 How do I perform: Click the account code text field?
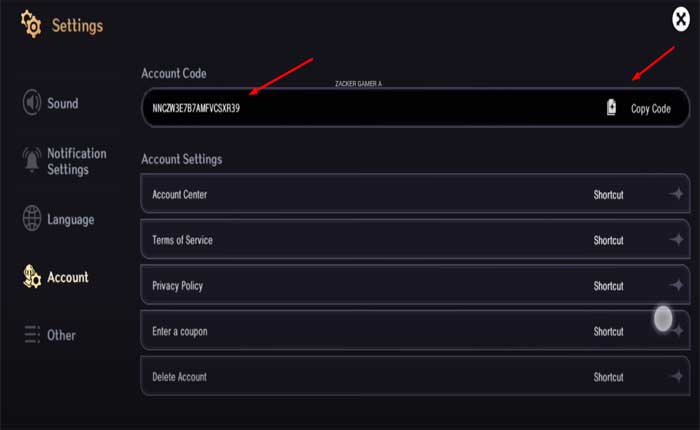(360, 108)
